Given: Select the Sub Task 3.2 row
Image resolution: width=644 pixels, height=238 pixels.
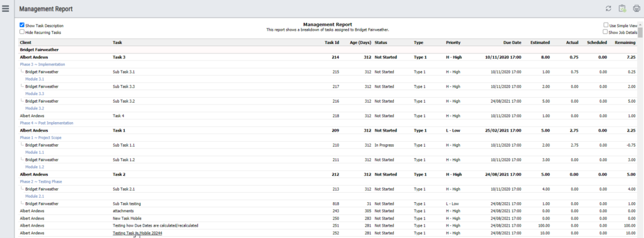Looking at the screenshot, I should click(328, 101).
